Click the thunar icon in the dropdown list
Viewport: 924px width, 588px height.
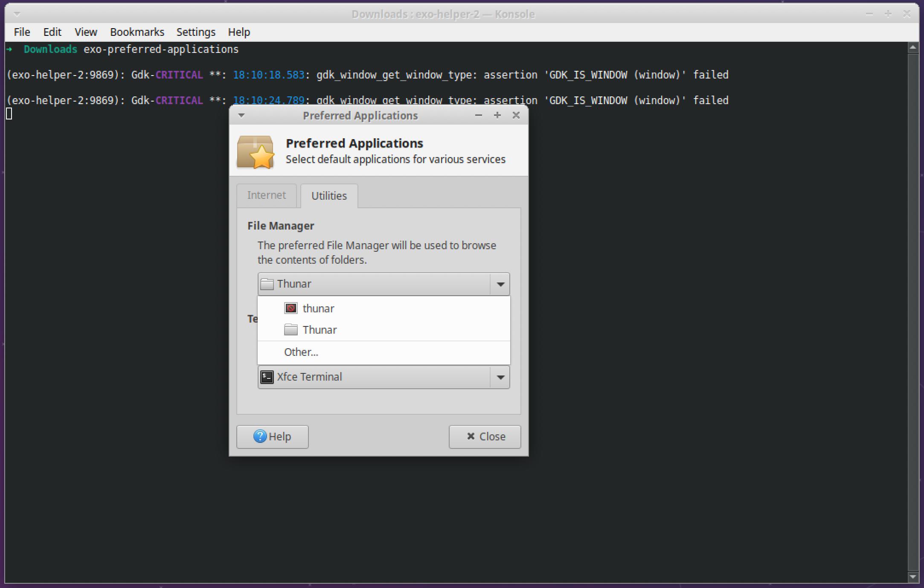(x=290, y=308)
